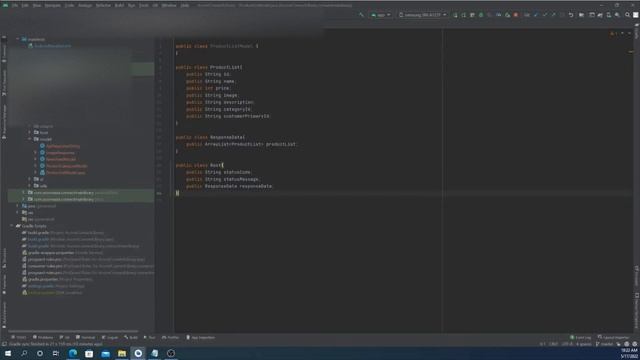
Task: Select gradle.properties in the project tree
Action: coord(58,279)
